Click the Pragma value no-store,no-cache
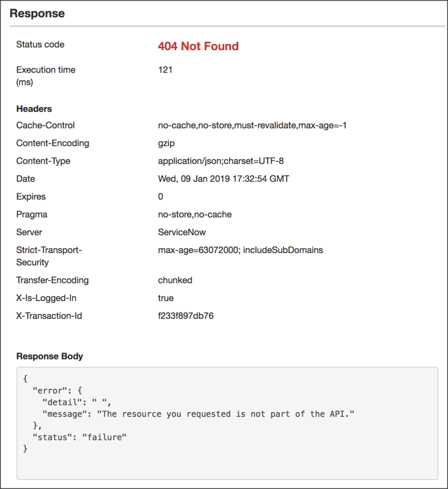 click(x=195, y=215)
